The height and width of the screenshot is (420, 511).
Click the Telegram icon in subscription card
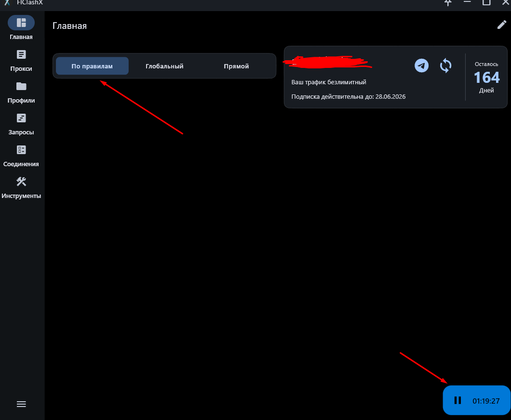pyautogui.click(x=422, y=66)
